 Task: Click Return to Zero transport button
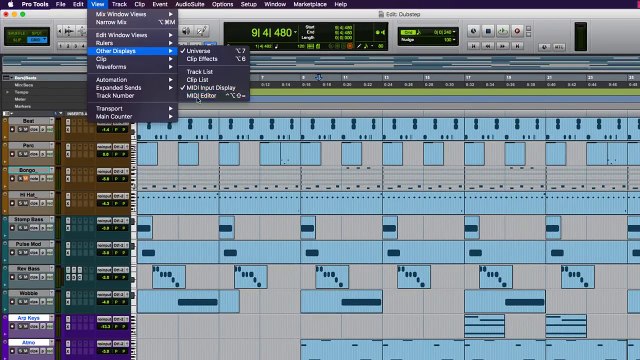point(473,46)
